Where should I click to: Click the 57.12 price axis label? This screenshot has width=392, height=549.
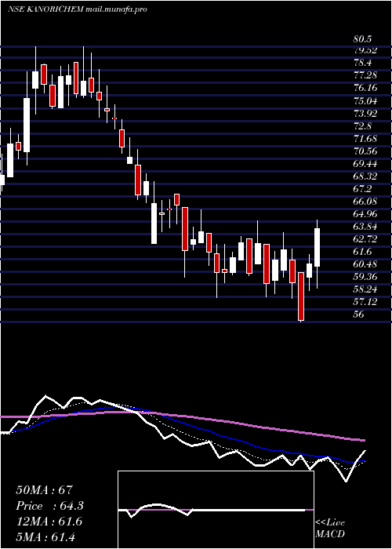click(365, 303)
